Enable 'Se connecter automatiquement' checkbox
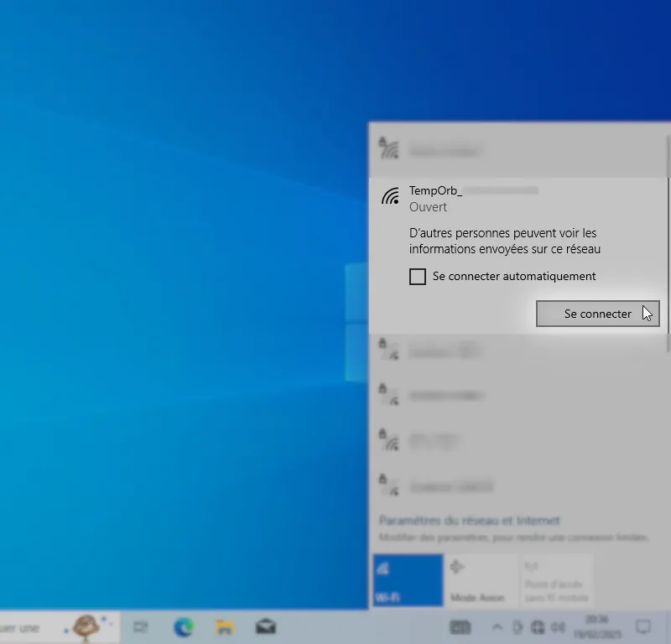 pos(418,277)
